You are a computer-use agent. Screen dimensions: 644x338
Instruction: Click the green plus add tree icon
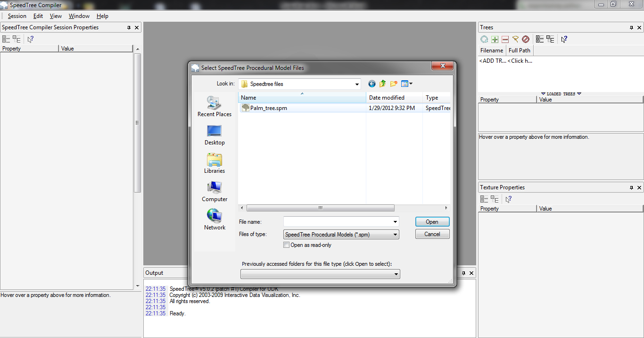click(495, 40)
